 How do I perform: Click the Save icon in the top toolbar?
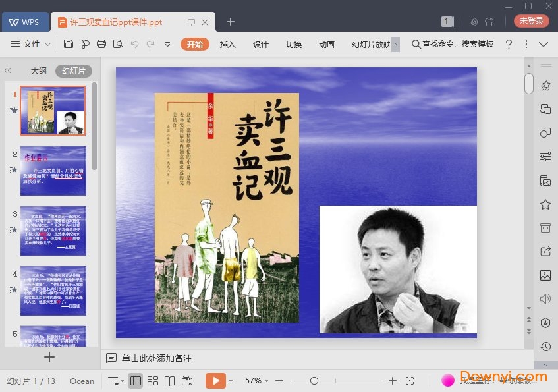69,44
